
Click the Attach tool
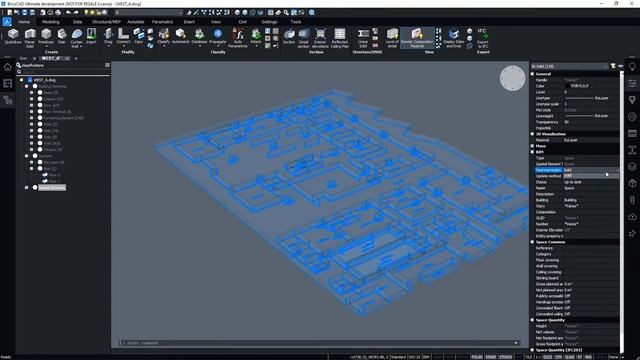(256, 37)
